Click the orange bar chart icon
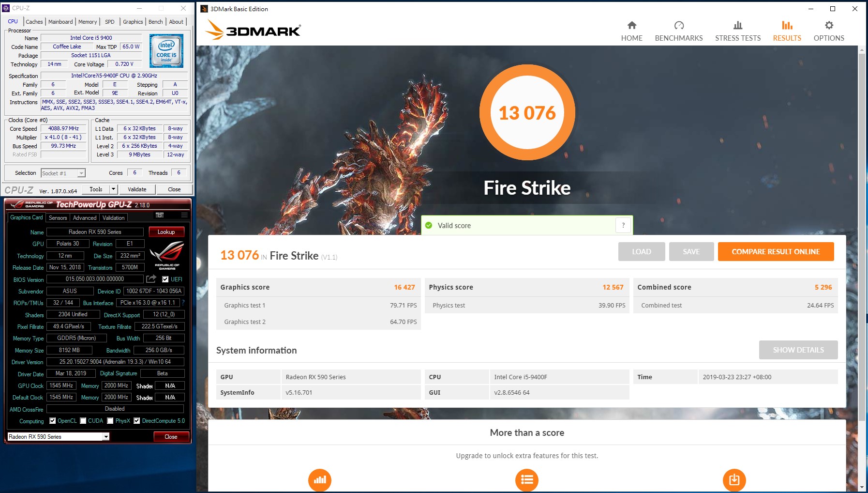The width and height of the screenshot is (868, 493). click(x=320, y=480)
